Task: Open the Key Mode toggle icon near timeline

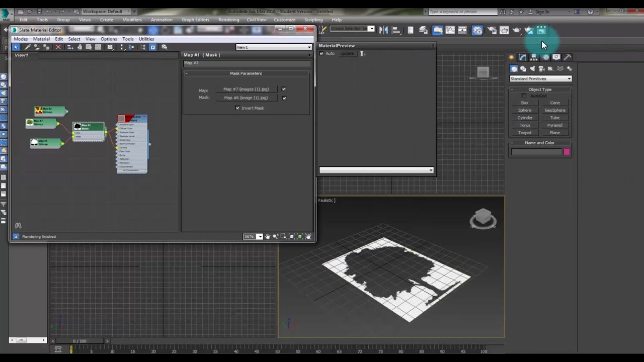Action: pyautogui.click(x=58, y=349)
